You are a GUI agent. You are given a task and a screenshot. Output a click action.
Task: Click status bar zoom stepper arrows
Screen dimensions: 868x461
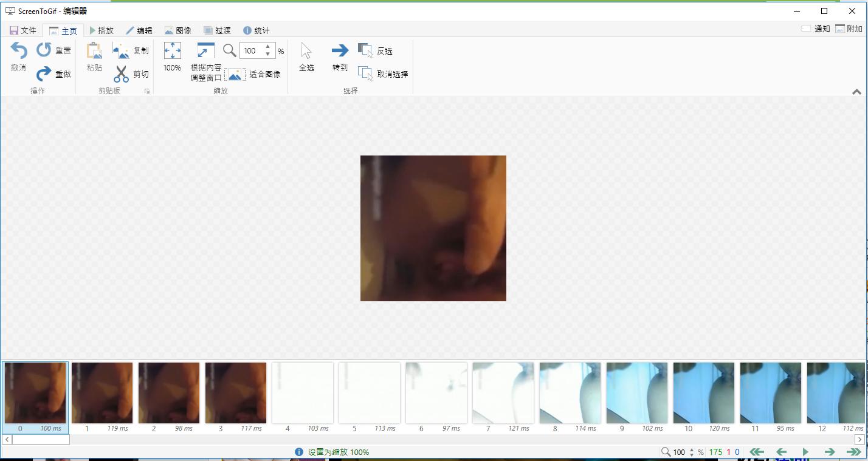click(x=692, y=452)
